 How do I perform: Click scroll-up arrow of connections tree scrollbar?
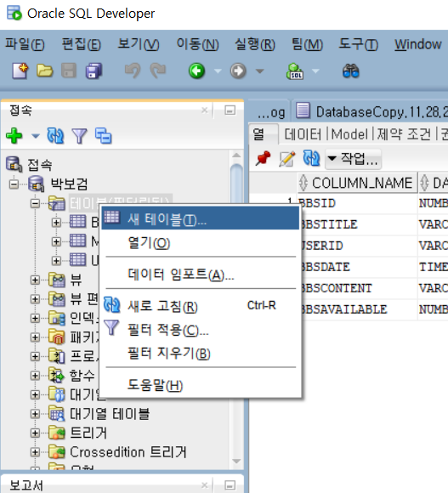pos(236,155)
